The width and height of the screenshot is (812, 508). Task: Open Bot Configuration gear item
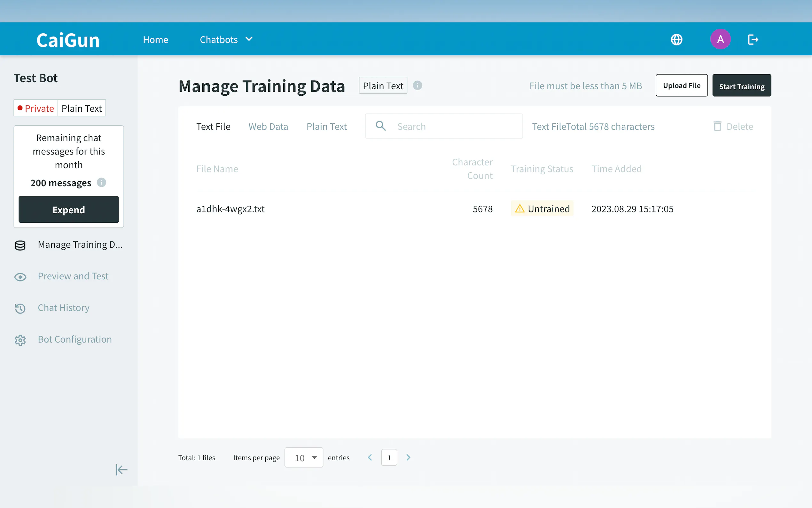(74, 339)
